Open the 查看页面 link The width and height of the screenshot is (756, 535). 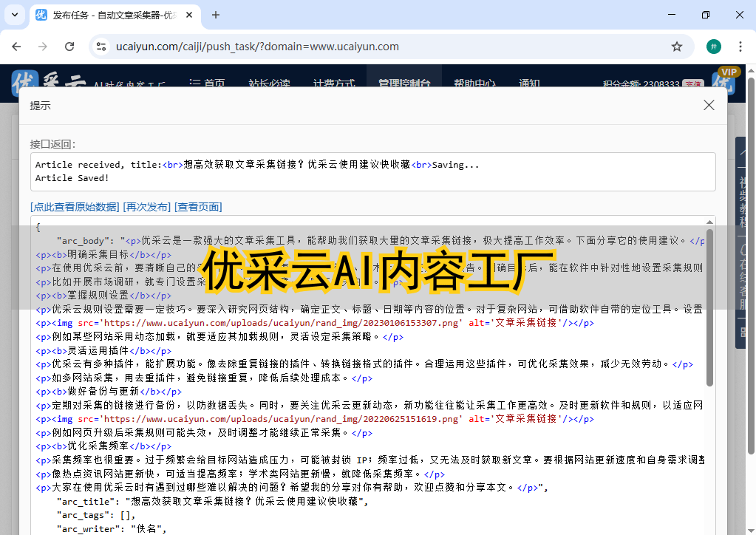tap(198, 207)
